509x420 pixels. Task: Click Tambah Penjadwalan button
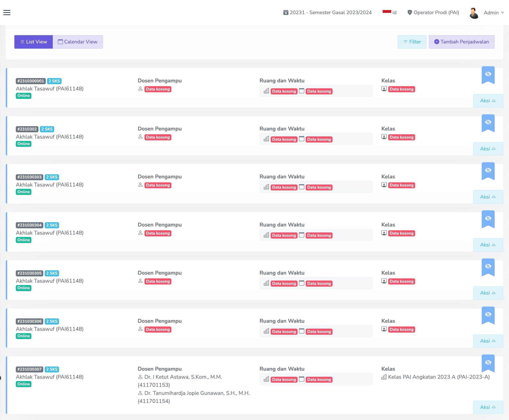(x=461, y=42)
